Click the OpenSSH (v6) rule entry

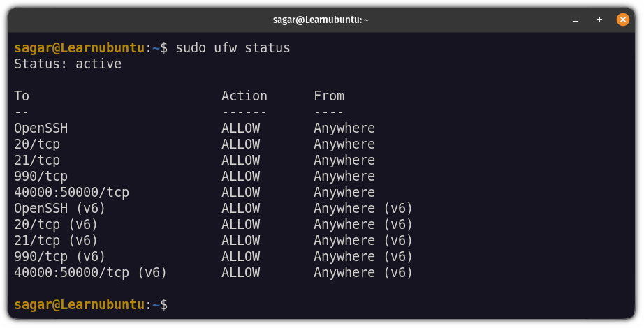click(x=60, y=209)
